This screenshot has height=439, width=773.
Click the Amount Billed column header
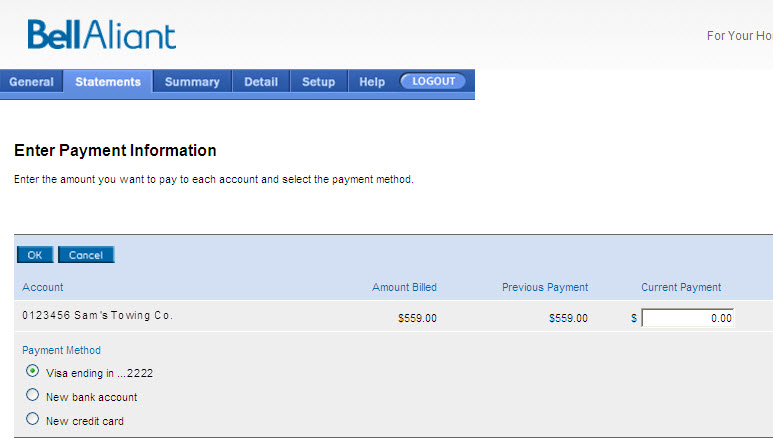[404, 287]
